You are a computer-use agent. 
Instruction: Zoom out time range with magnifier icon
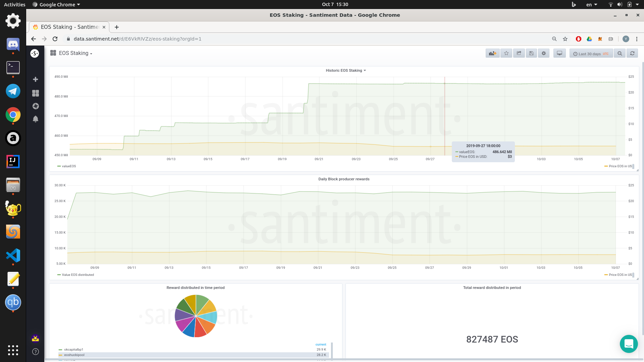tap(620, 53)
